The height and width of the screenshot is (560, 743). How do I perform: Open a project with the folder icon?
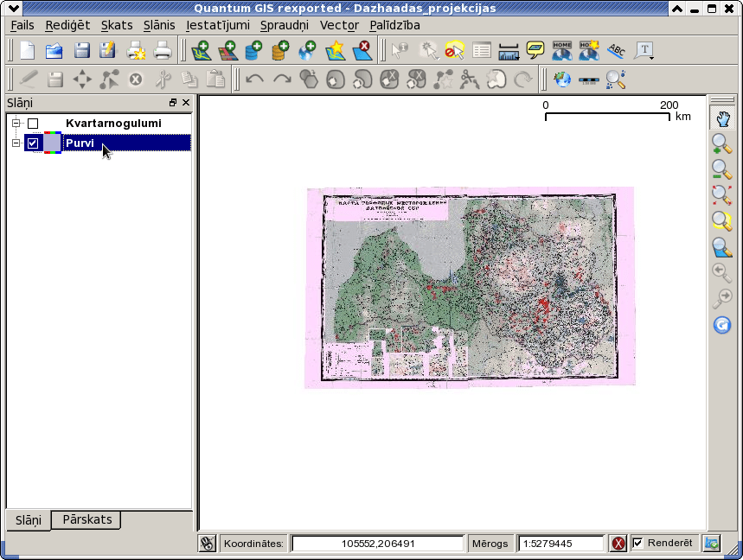54,50
